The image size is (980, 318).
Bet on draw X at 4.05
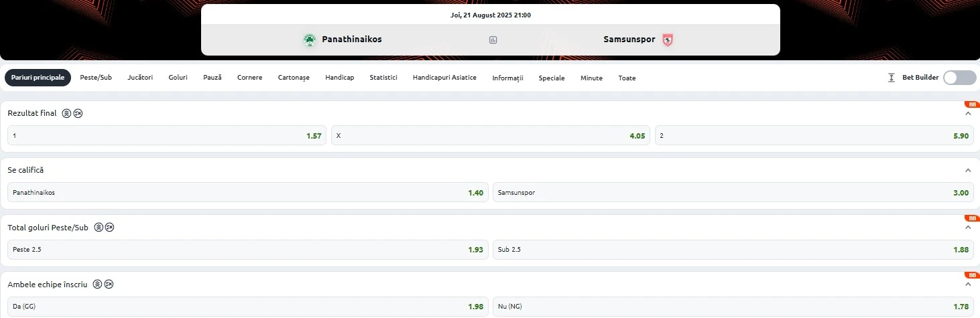[x=491, y=135]
